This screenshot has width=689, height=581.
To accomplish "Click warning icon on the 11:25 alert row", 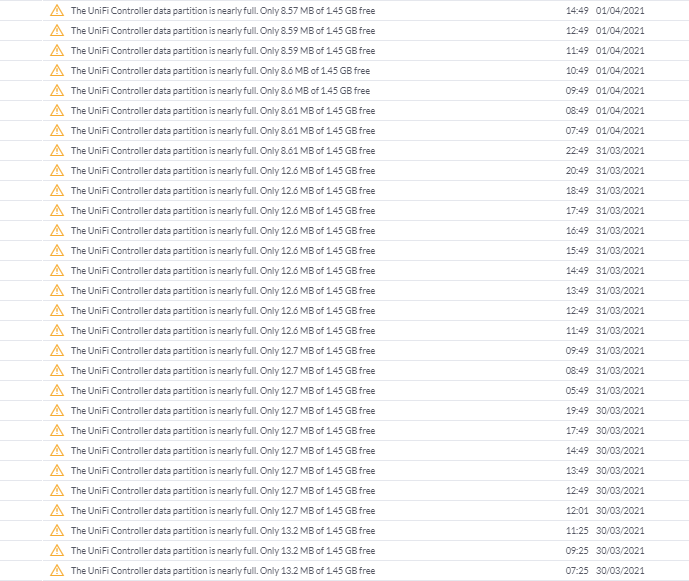I will point(57,530).
